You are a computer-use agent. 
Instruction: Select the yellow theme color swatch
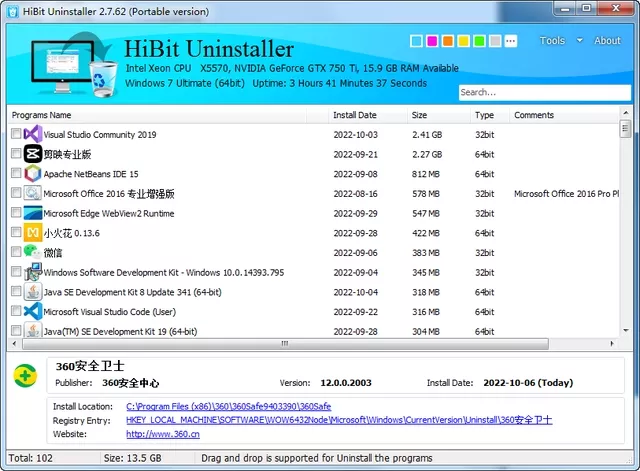coord(463,41)
